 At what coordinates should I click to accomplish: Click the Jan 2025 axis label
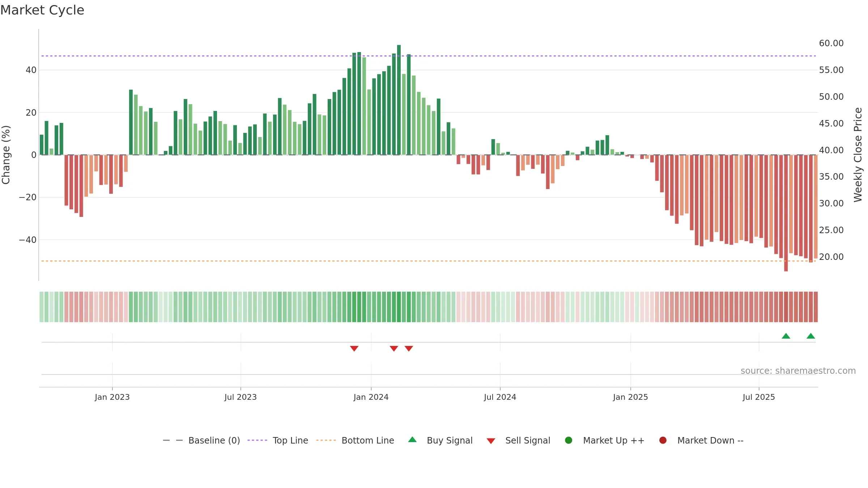[x=630, y=397]
